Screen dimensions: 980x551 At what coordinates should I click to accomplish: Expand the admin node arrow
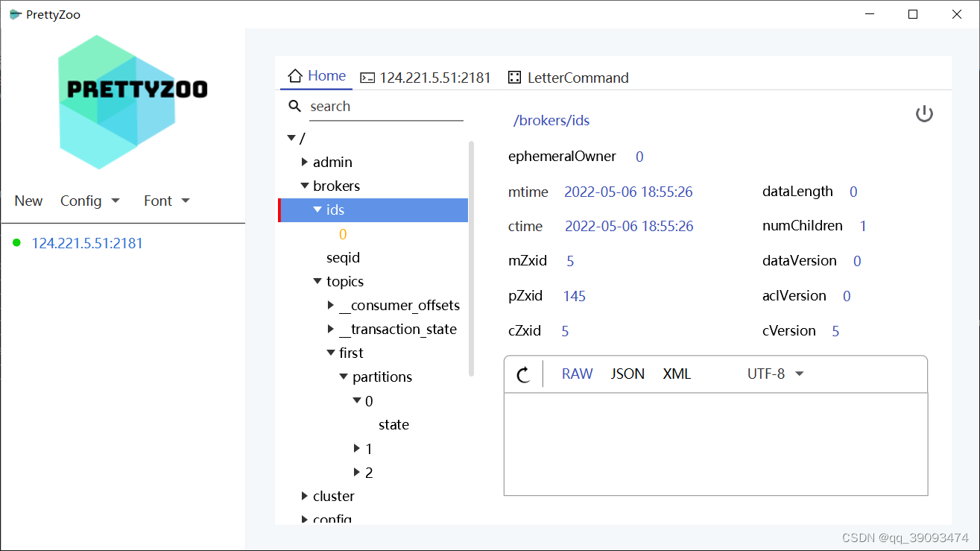(304, 162)
